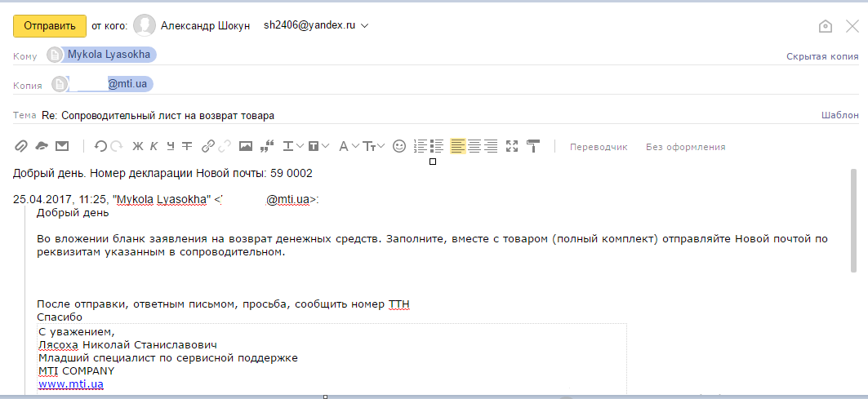Click the undo arrow icon
Image resolution: width=868 pixels, height=399 pixels.
point(100,147)
